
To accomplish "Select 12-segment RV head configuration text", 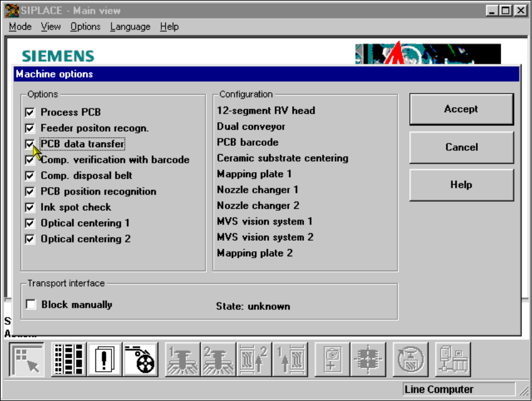I will [x=266, y=110].
